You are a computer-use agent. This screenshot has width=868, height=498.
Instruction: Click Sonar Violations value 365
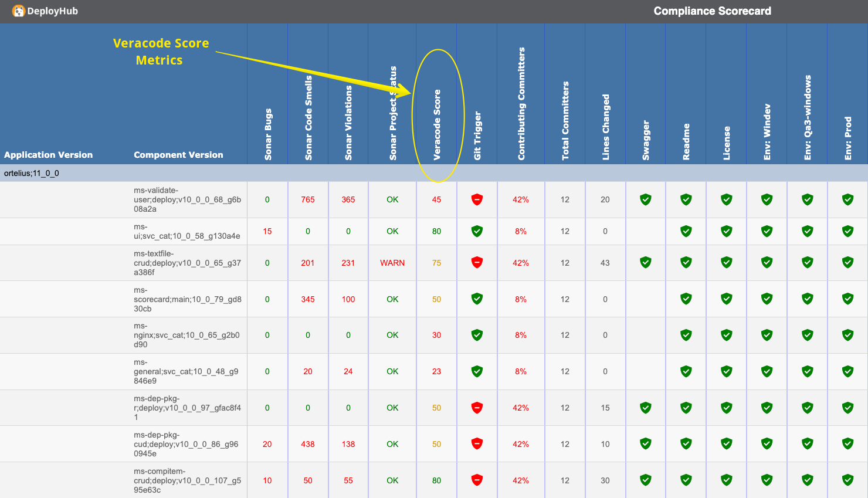[x=348, y=199]
